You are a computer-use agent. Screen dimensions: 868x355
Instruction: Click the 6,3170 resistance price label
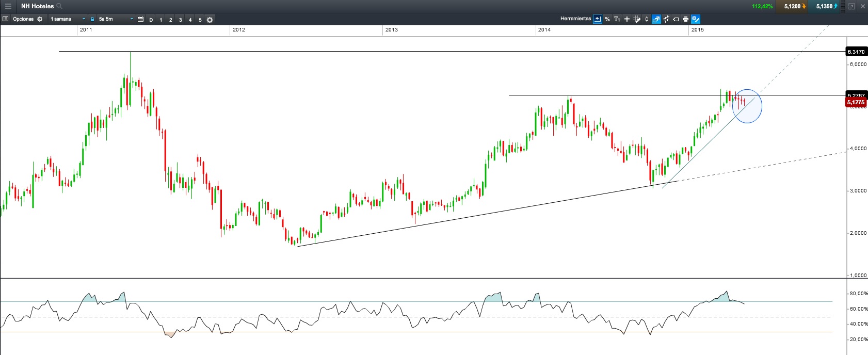tap(856, 52)
